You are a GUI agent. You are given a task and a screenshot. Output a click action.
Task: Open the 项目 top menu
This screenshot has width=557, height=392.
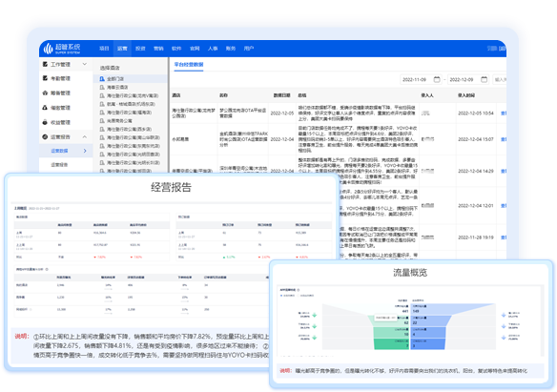(x=104, y=49)
